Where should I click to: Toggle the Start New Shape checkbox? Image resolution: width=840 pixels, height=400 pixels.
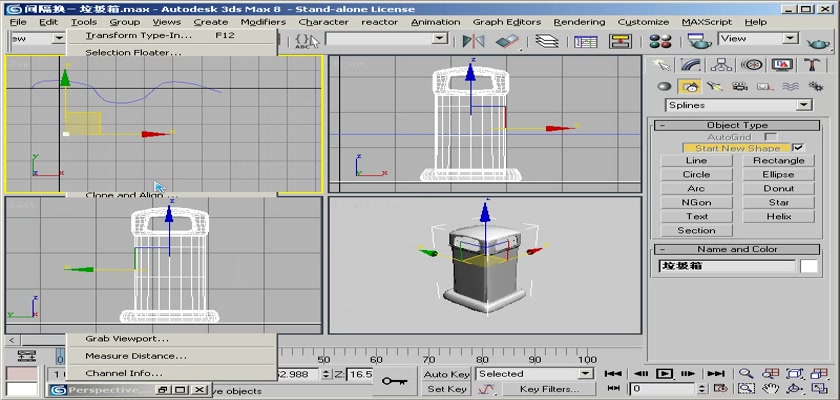point(798,148)
